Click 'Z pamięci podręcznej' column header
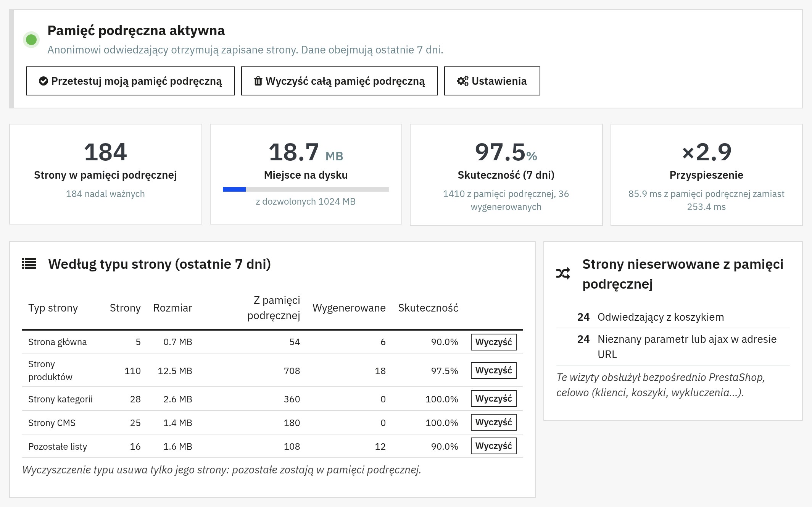Viewport: 812px width, 507px height. point(274,308)
